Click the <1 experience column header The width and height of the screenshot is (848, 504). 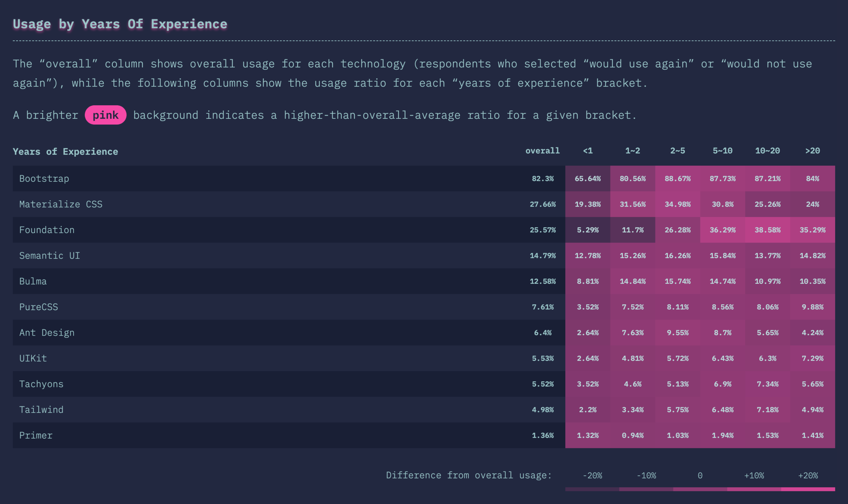pyautogui.click(x=588, y=151)
